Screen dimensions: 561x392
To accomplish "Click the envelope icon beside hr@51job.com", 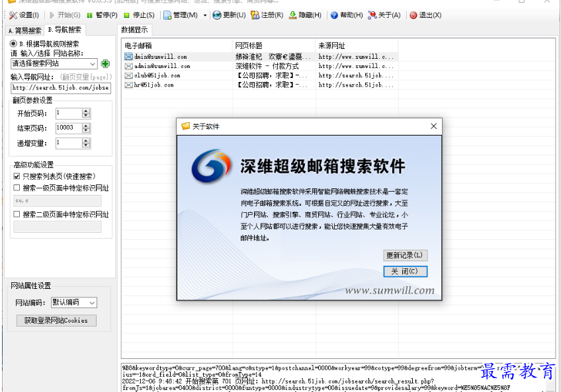I will 128,85.
